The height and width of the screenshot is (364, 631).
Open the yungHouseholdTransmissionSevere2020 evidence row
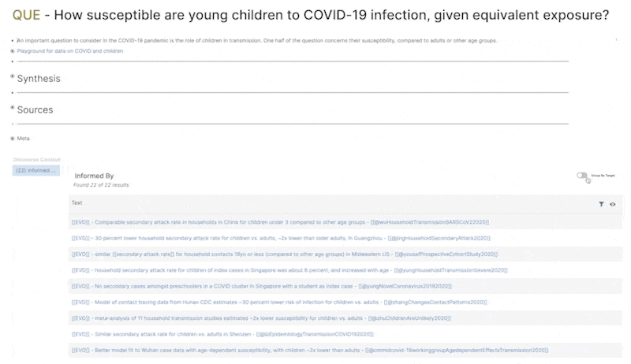point(289,269)
